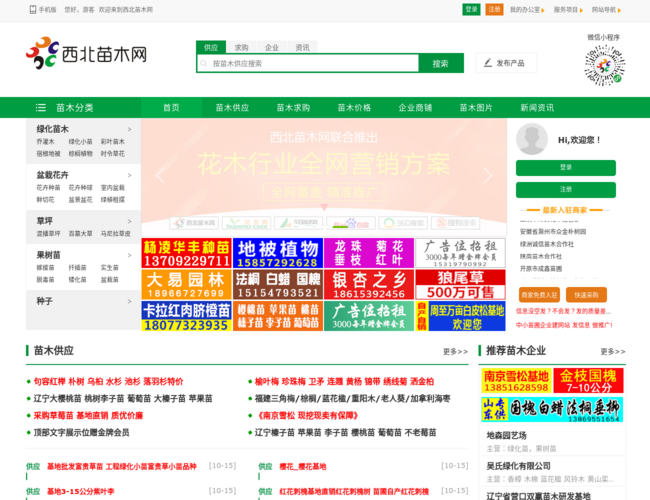Go to 首页 in the navigation bar
Screen dimensions: 650x500
tap(171, 108)
